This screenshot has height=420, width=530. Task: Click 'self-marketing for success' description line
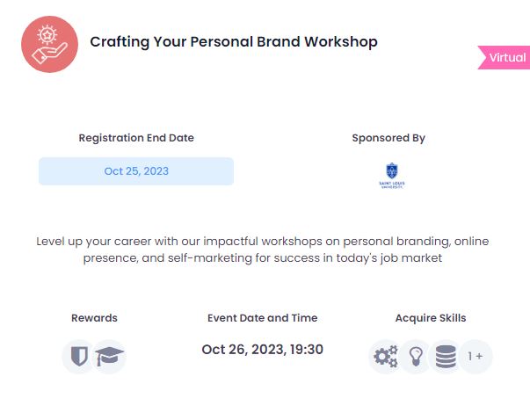tap(263, 258)
